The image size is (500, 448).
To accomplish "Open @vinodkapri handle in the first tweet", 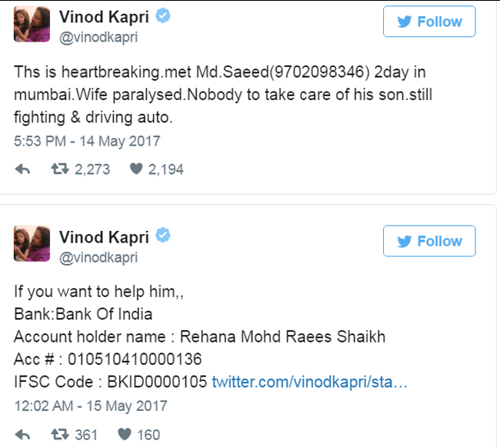I will tap(98, 37).
